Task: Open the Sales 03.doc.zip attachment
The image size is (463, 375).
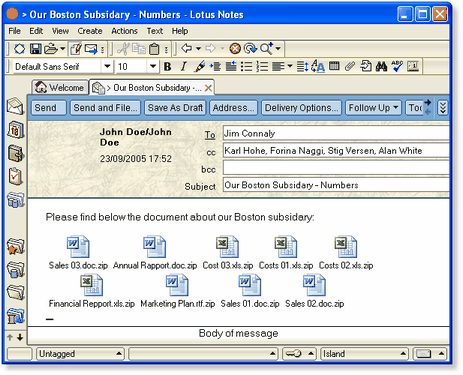Action: pyautogui.click(x=78, y=253)
